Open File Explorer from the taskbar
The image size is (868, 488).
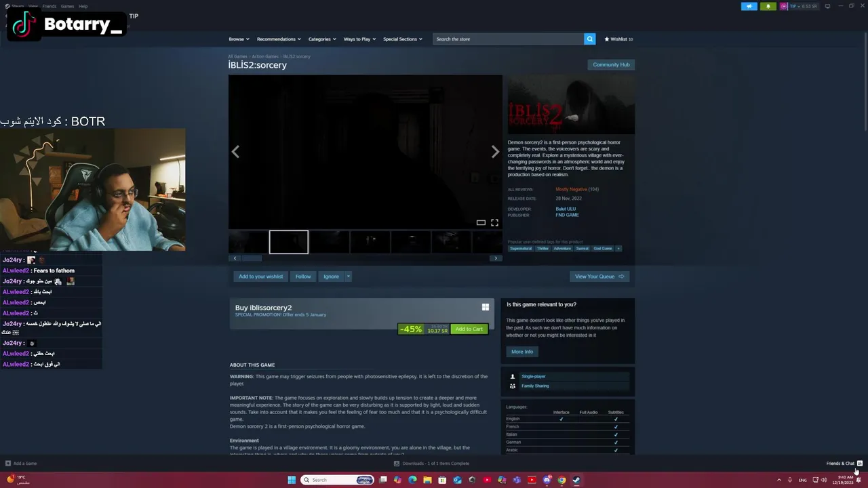[427, 480]
